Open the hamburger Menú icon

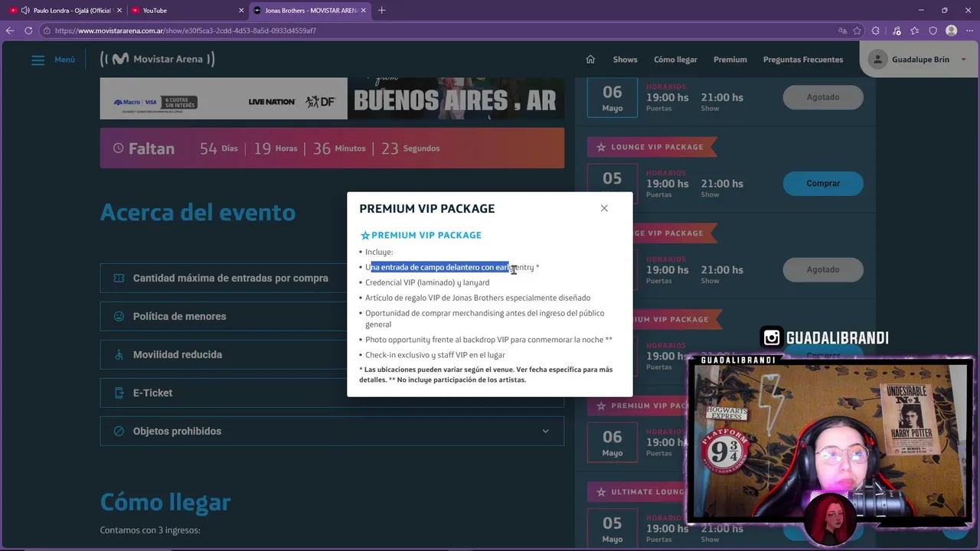click(x=38, y=60)
